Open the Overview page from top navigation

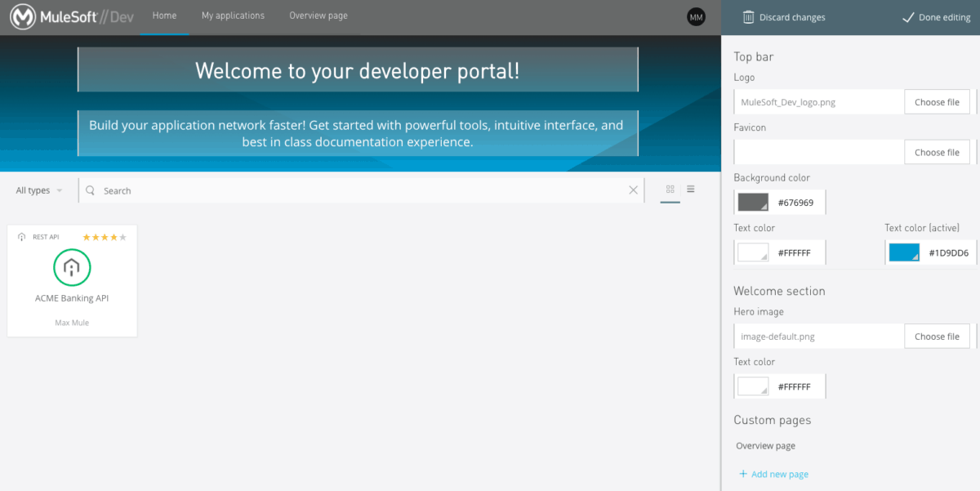(x=318, y=15)
